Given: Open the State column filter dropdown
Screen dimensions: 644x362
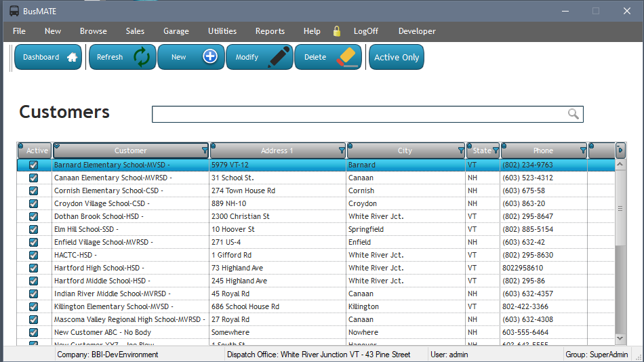Looking at the screenshot, I should click(496, 150).
